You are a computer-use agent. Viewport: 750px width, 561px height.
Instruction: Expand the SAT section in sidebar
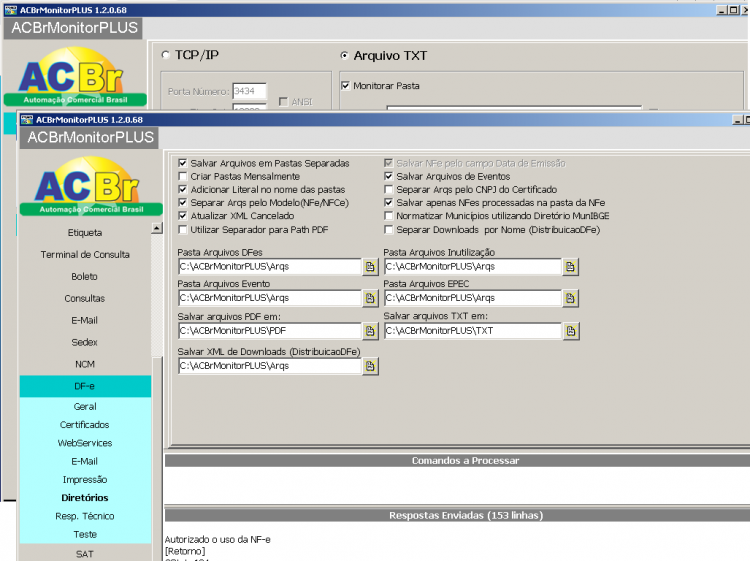pos(85,554)
